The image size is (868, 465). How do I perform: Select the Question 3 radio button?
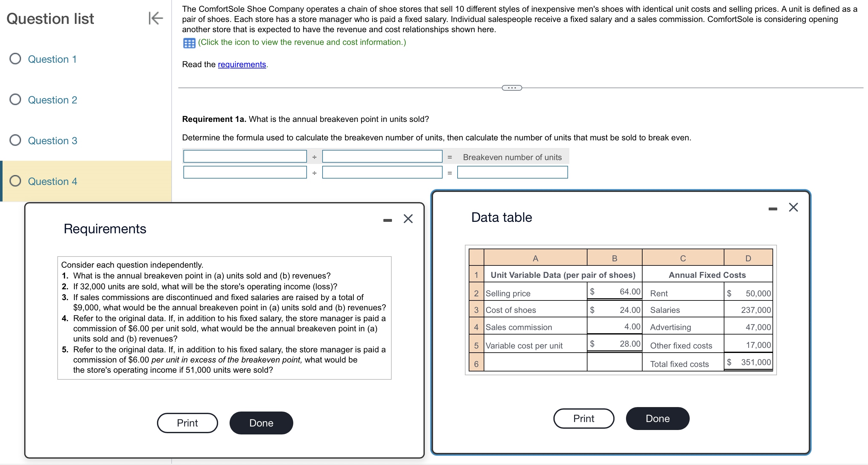pos(15,140)
